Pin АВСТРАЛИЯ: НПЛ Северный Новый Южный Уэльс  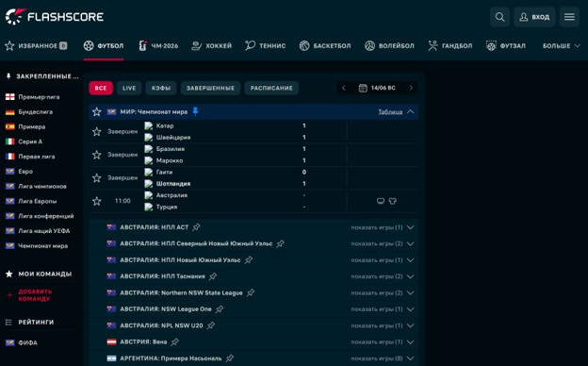280,243
